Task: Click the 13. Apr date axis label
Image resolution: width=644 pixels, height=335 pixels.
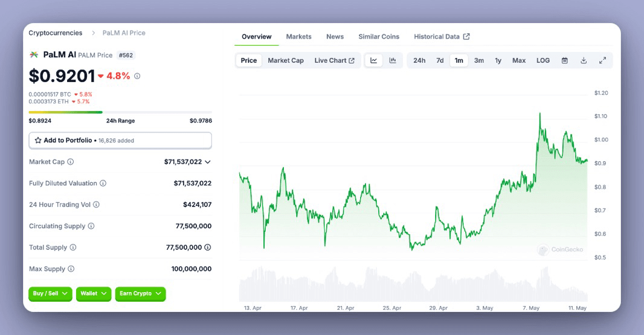Action: click(x=253, y=308)
